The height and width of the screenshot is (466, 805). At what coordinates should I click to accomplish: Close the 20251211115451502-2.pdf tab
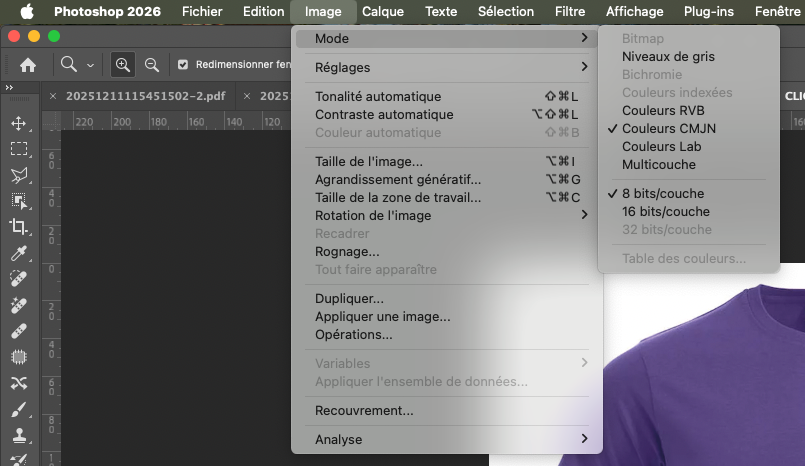pyautogui.click(x=53, y=96)
